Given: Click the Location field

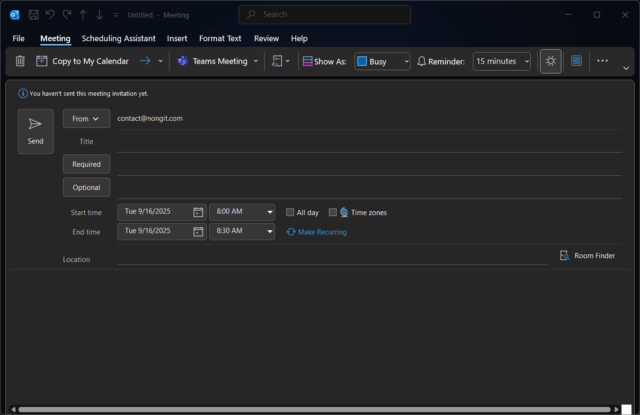Looking at the screenshot, I should point(332,257).
